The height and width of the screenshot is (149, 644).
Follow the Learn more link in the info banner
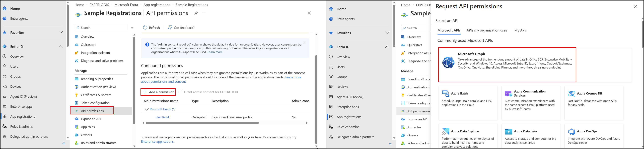(215, 52)
